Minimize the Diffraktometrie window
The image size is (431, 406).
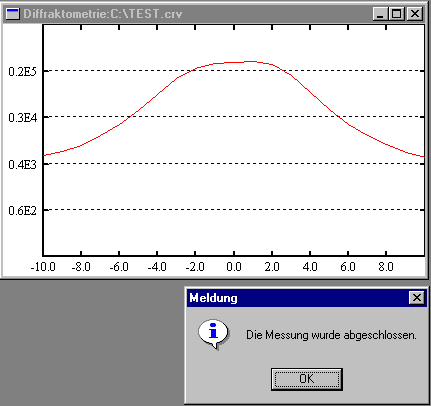point(380,14)
